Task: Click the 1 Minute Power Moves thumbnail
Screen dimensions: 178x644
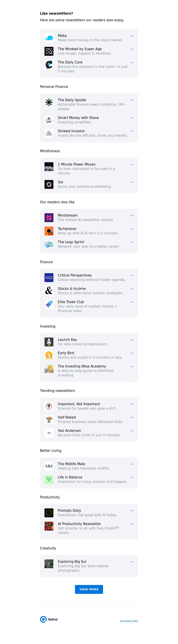Action: tap(49, 167)
